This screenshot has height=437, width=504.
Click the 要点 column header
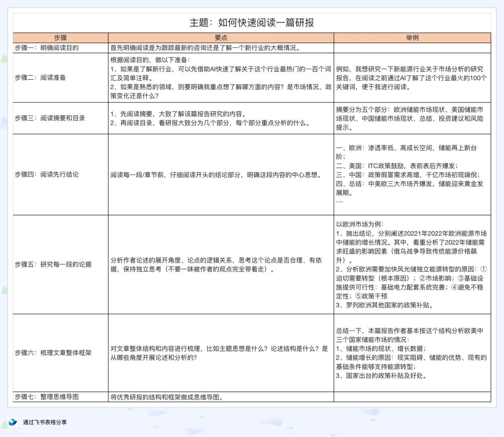(220, 37)
